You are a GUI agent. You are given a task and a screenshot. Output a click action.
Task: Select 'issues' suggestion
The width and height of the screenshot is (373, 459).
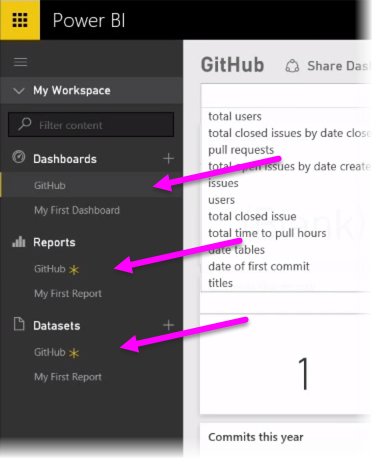point(223,183)
